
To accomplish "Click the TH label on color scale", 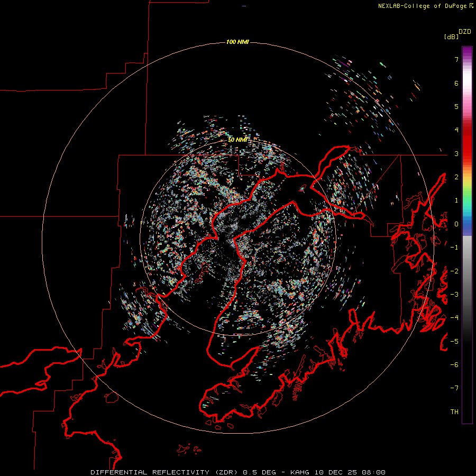I will [454, 412].
